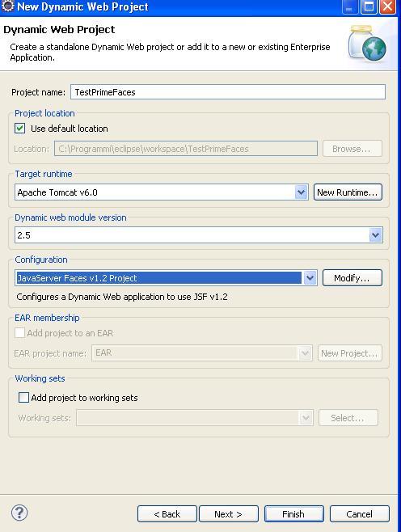This screenshot has width=401, height=532.
Task: Open the Configuration combo box arrow
Action: [x=310, y=278]
